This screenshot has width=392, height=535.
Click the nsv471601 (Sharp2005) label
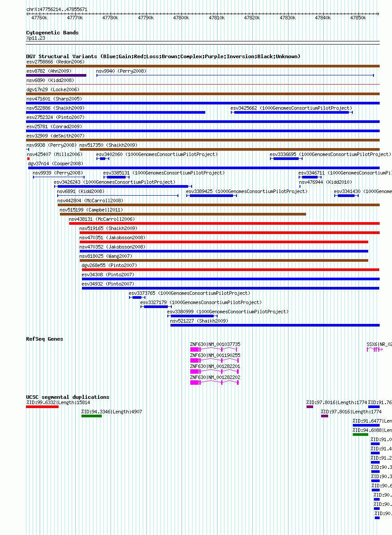pyautogui.click(x=54, y=99)
